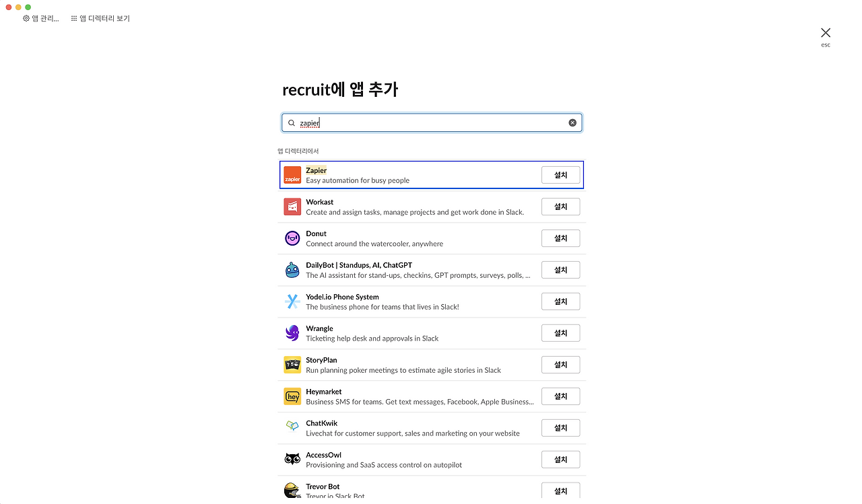Install DailyBot
The image size is (862, 504).
(560, 270)
